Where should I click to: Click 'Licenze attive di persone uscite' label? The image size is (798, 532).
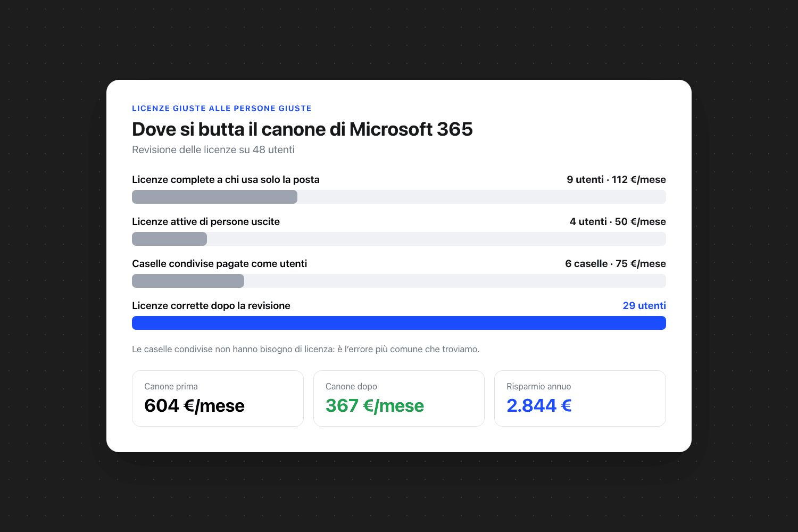tap(206, 222)
